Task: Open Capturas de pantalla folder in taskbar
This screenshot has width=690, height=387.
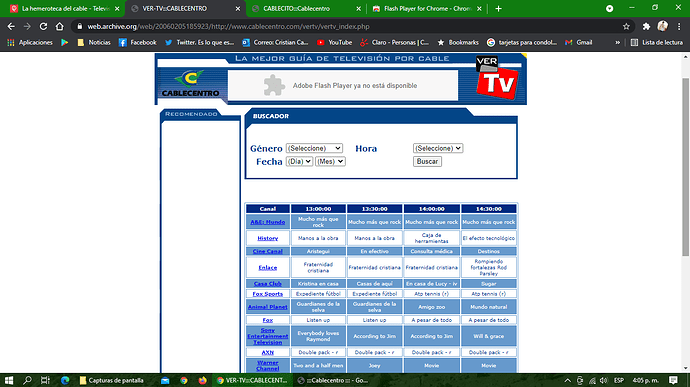Action: click(112, 380)
